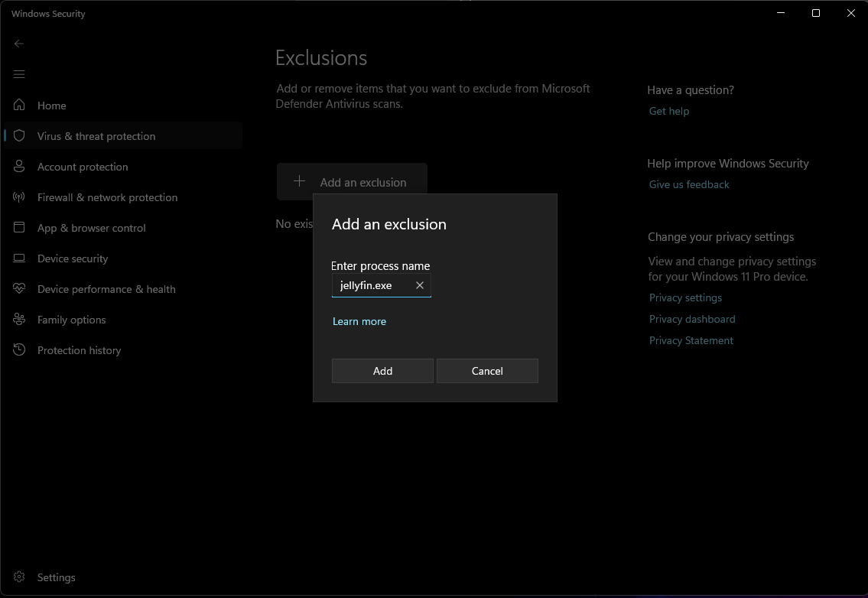The image size is (868, 598).
Task: Cancel the Add an exclusion dialog
Action: click(x=487, y=371)
